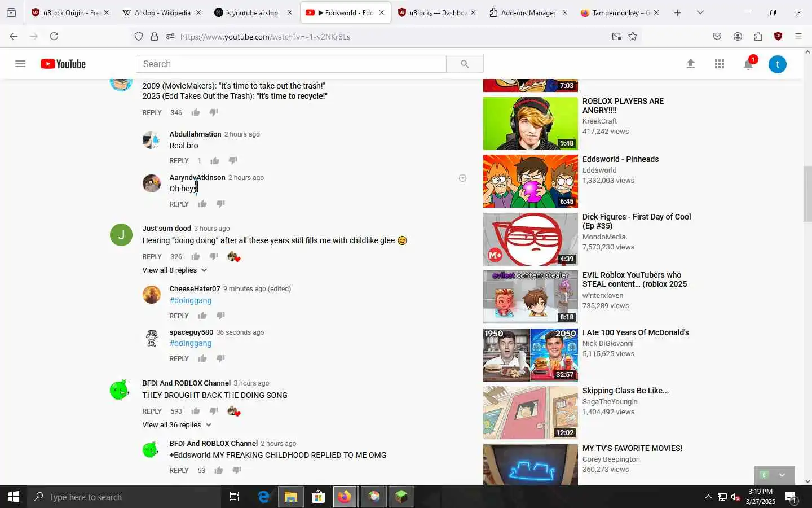Viewport: 812px width, 508px height.
Task: Open uBlock Origin toolbar extension icon
Action: click(x=778, y=36)
